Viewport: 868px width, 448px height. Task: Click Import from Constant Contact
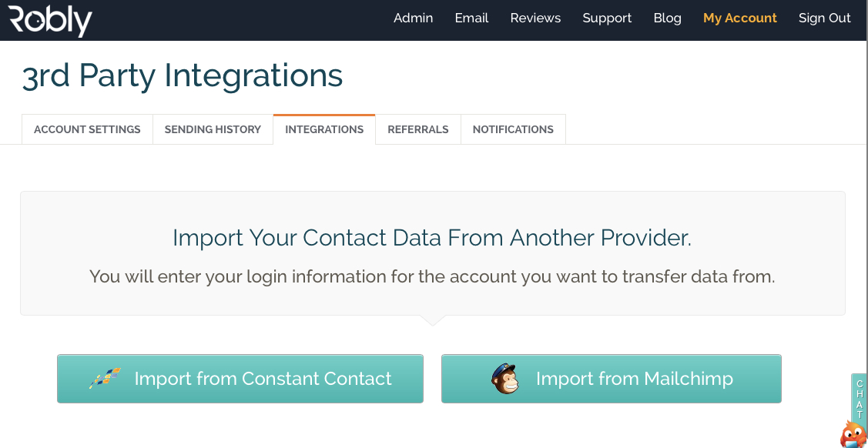tap(240, 378)
